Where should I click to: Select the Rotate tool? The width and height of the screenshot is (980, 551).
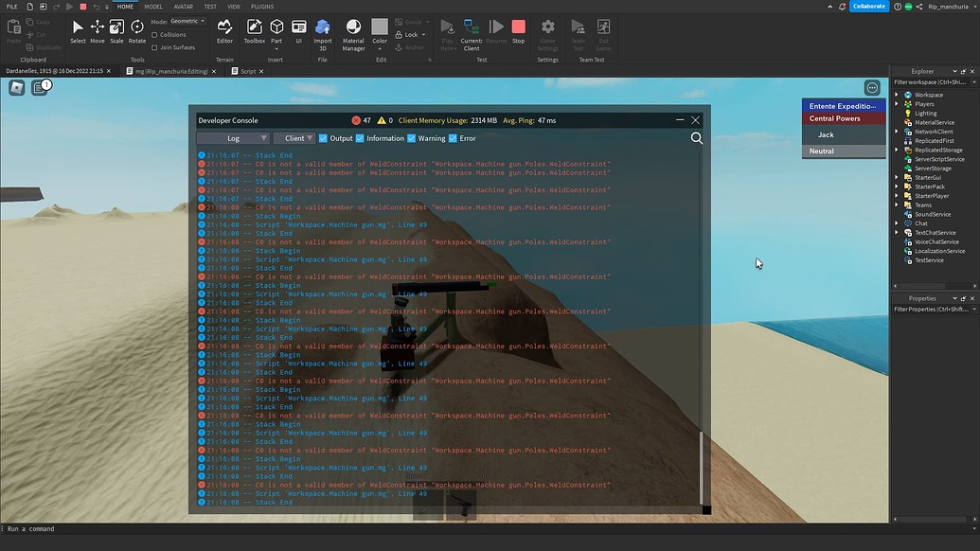(x=136, y=28)
